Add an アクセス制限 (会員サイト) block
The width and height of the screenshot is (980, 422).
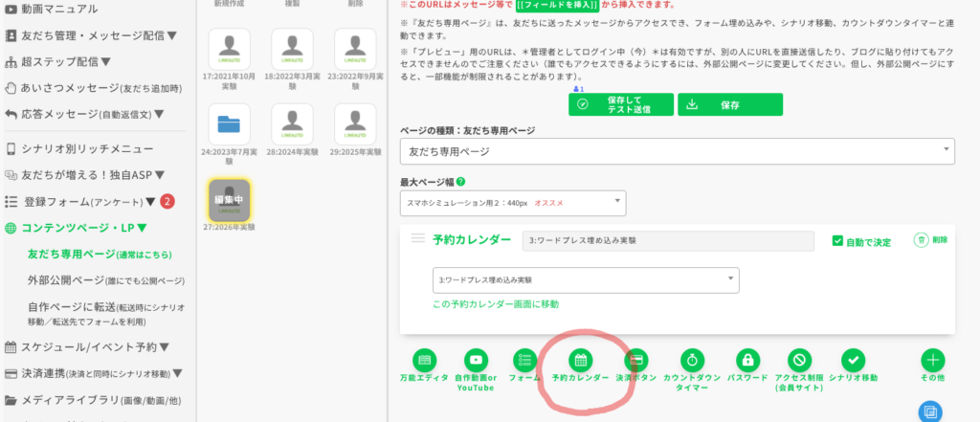tap(799, 360)
